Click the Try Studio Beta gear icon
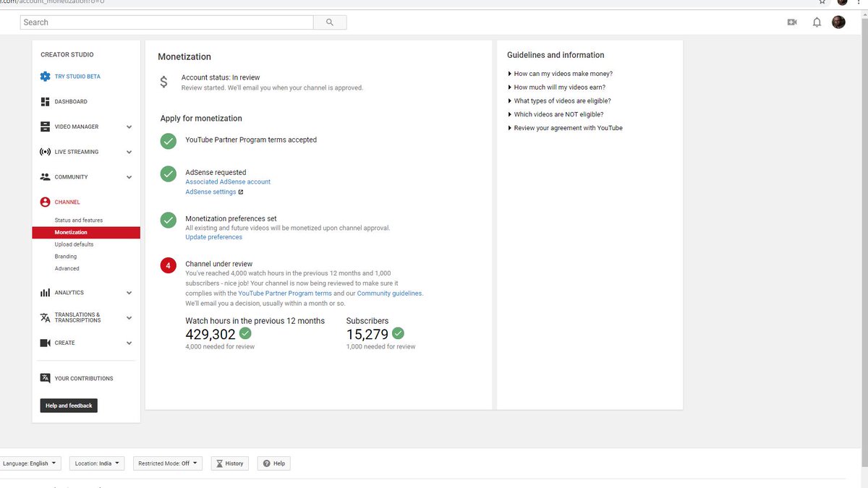The width and height of the screenshot is (868, 488). coord(45,77)
